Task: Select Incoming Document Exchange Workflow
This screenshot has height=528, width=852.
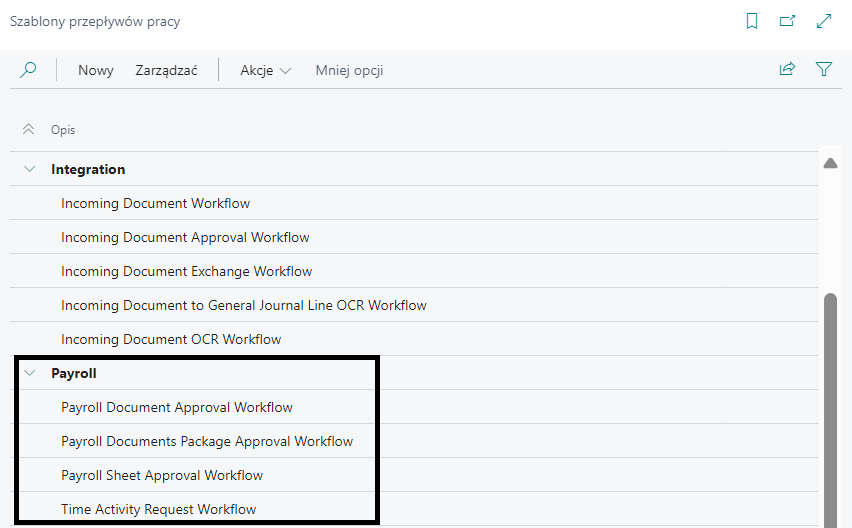Action: coord(186,272)
